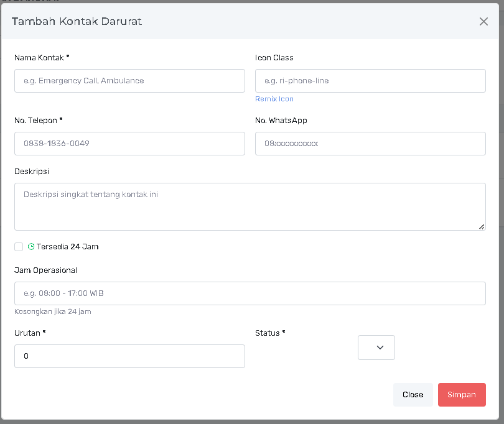The height and width of the screenshot is (424, 504).
Task: Click into the Icon Class field
Action: pyautogui.click(x=370, y=81)
